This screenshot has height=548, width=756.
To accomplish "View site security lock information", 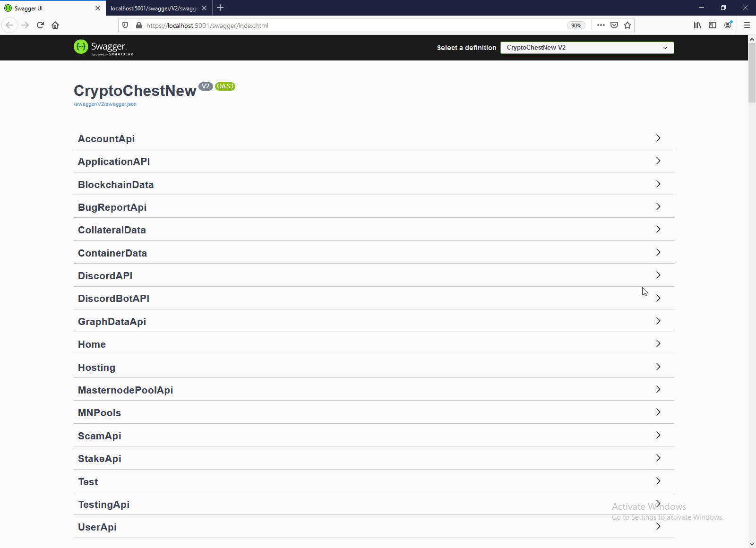I will [x=139, y=25].
